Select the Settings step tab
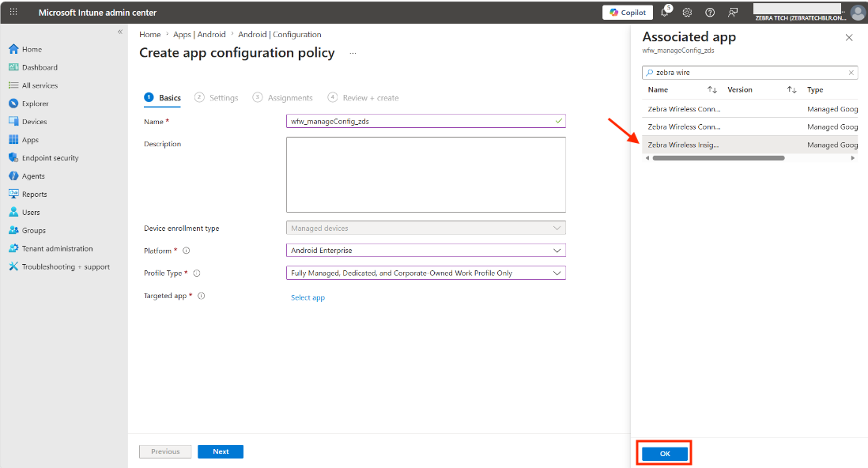868x468 pixels. [x=217, y=97]
